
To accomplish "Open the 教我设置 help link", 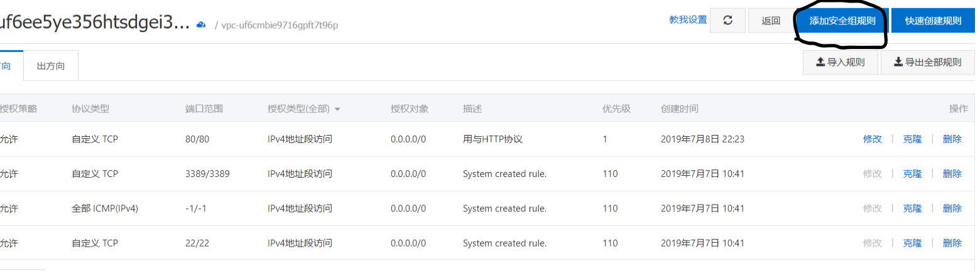I will [688, 20].
